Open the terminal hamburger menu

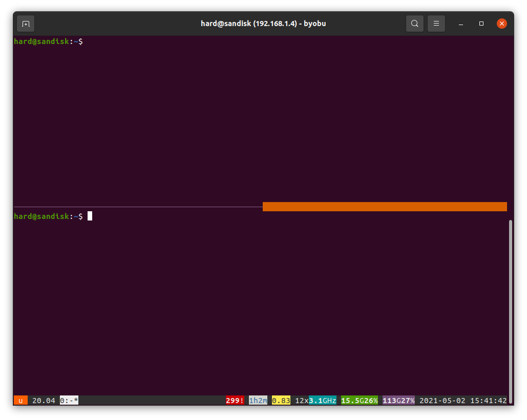(436, 23)
